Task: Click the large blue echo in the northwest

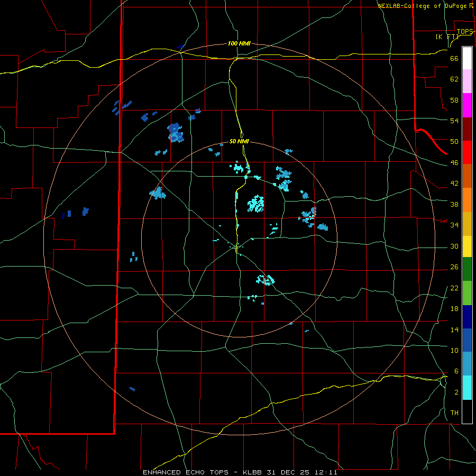Action: coord(176,133)
